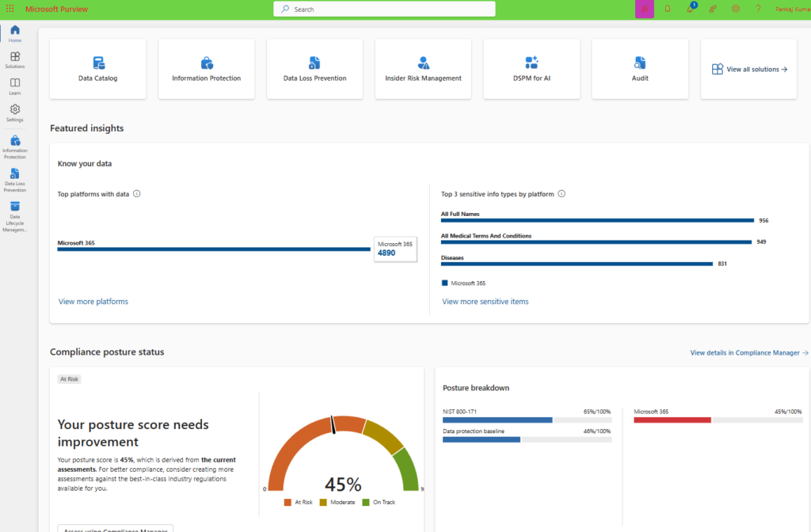The width and height of the screenshot is (811, 532).
Task: Click the Diseases bar in sensitive info chart
Action: pyautogui.click(x=577, y=264)
